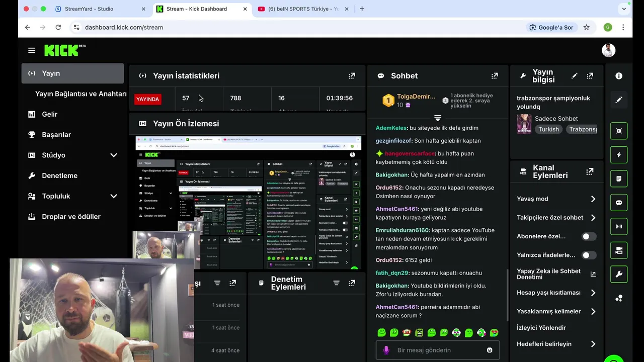The height and width of the screenshot is (362, 644).
Task: Click the three-dots cluster icon in right sidebar
Action: coord(619,298)
